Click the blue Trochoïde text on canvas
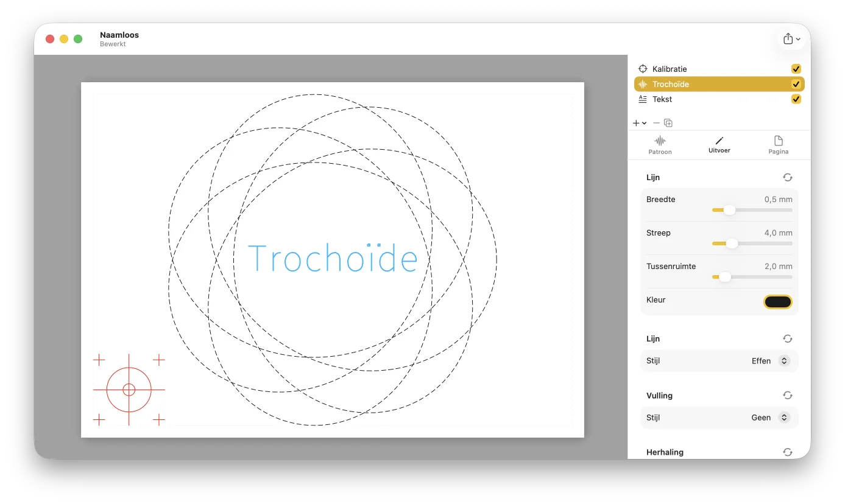845x504 pixels. point(333,257)
